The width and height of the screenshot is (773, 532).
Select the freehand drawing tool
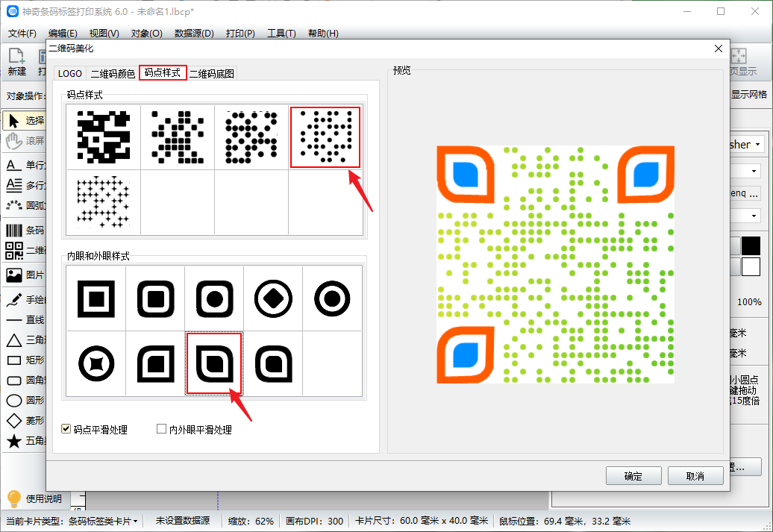(25, 299)
